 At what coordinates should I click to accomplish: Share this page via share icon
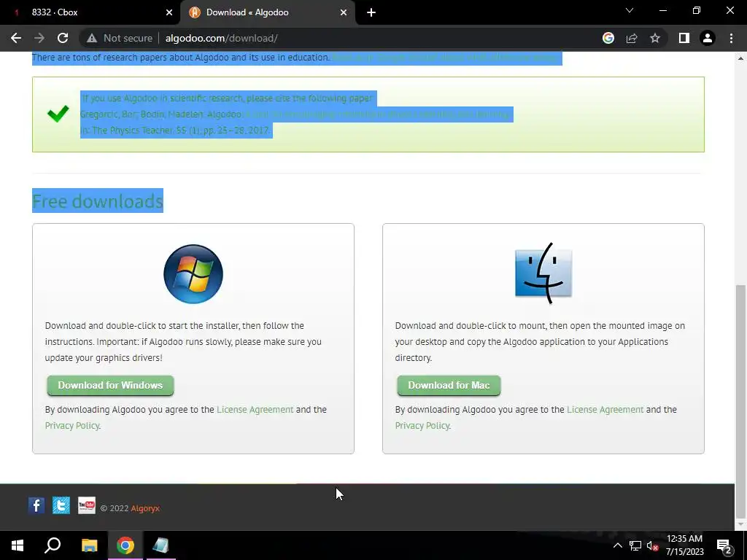pos(632,38)
